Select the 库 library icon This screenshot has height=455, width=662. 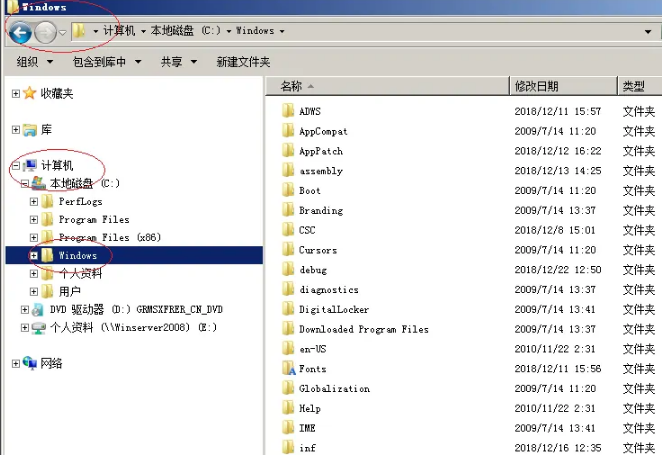30,130
